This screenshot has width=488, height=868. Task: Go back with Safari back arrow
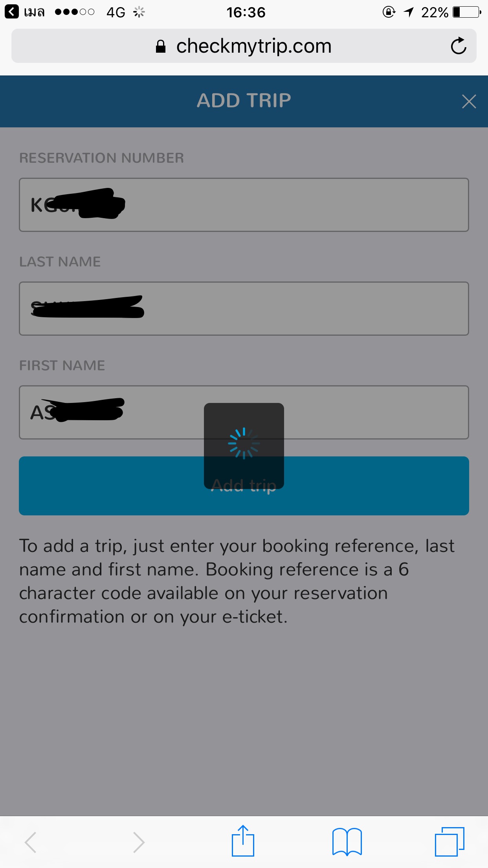pos(31,842)
